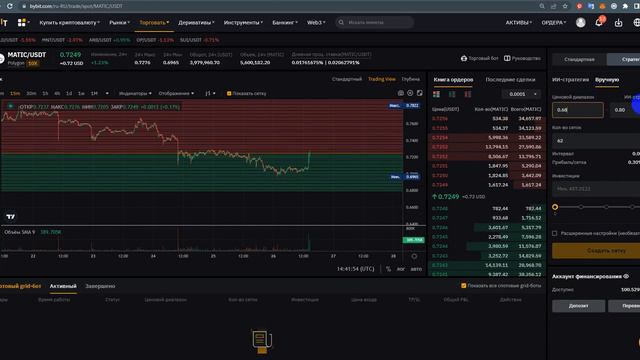Click the TradingView logo on chart
This screenshot has width=640, height=360.
[11, 216]
